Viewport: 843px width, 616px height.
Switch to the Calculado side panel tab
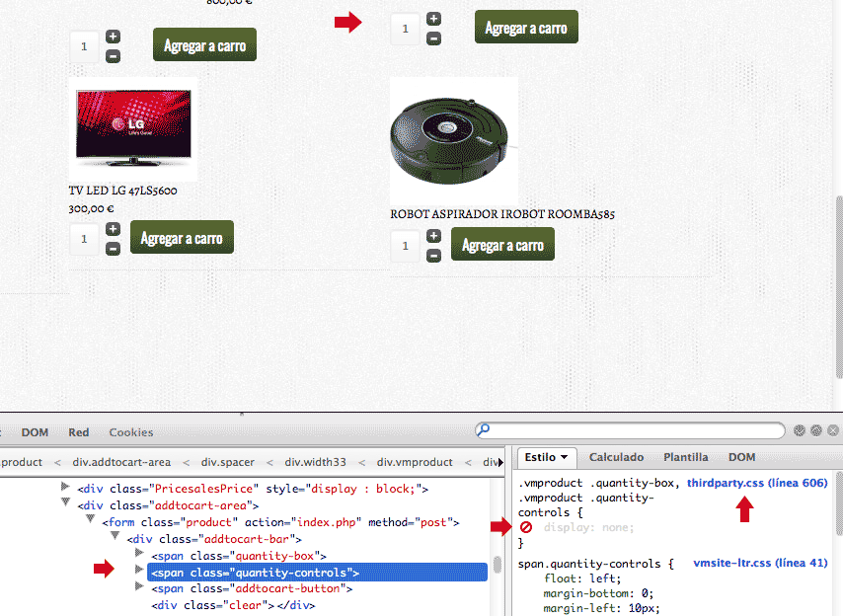616,457
